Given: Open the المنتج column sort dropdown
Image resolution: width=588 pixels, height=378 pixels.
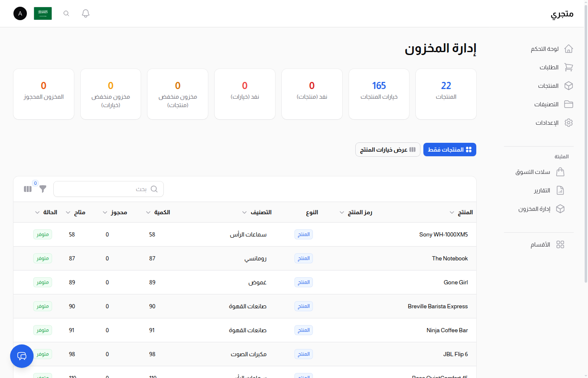Looking at the screenshot, I should (x=452, y=212).
